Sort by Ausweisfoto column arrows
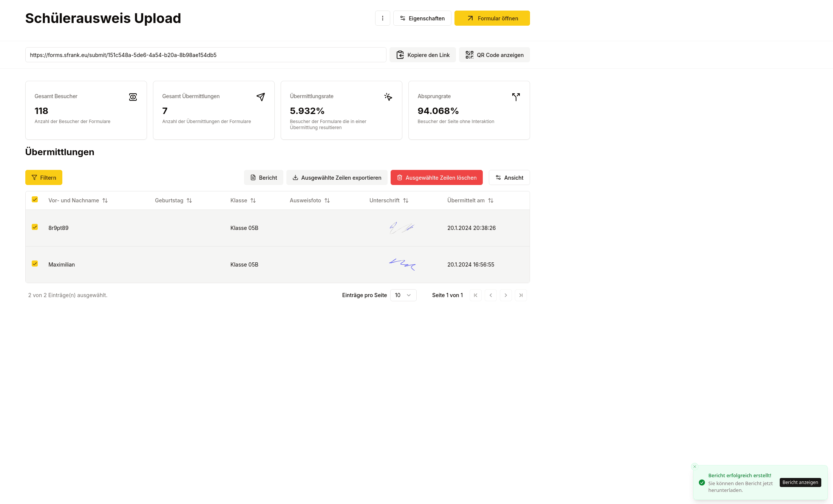 point(327,200)
